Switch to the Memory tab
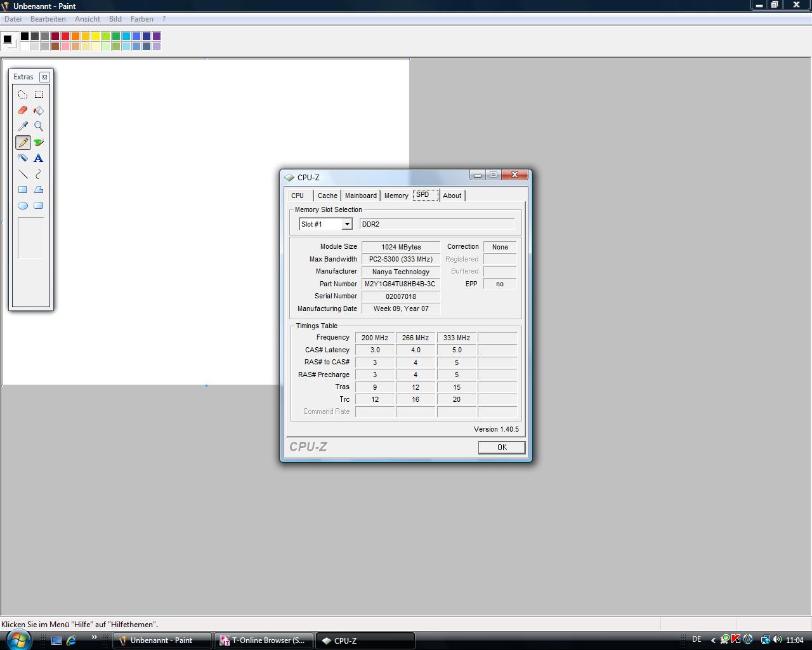The width and height of the screenshot is (812, 650). tap(396, 196)
